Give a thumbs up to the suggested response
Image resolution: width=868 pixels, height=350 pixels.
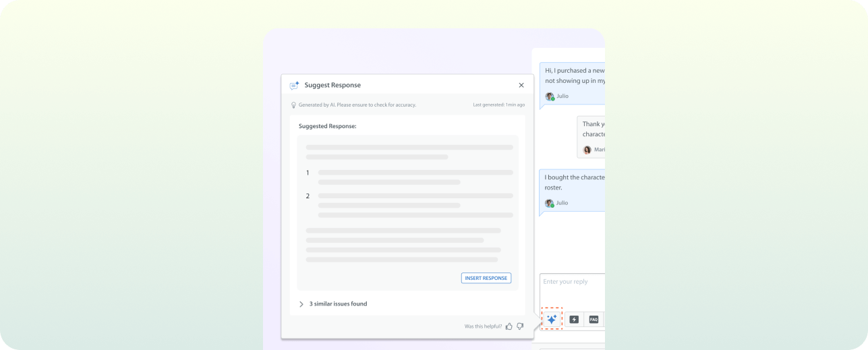pyautogui.click(x=509, y=326)
